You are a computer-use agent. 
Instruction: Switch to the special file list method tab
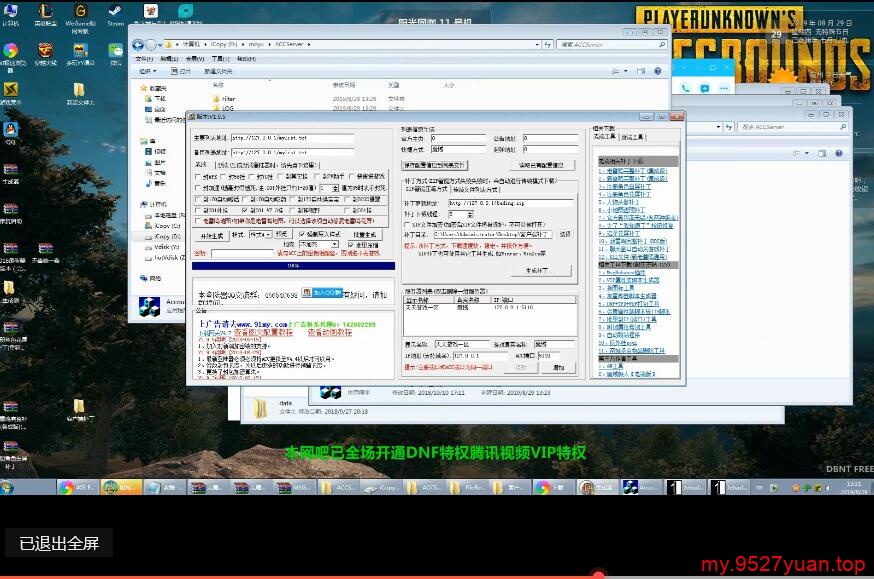coord(475,189)
